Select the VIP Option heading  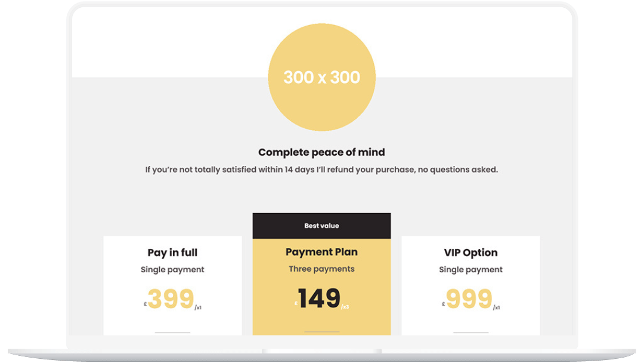pyautogui.click(x=470, y=253)
